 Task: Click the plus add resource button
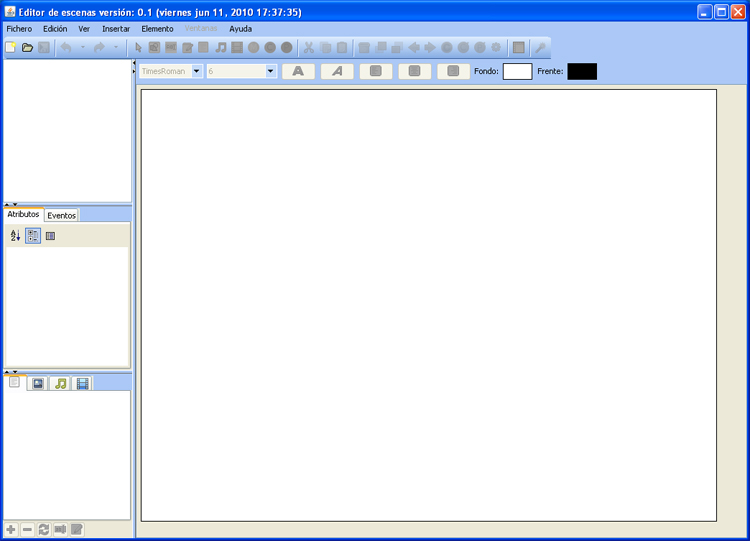click(11, 530)
